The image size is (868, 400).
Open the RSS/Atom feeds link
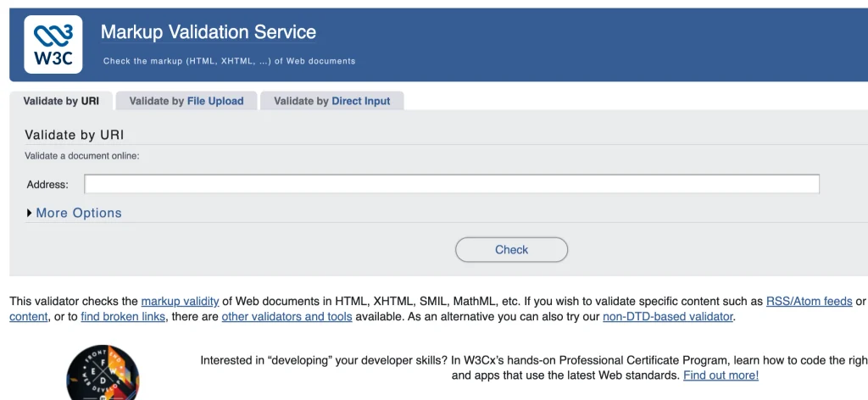pos(809,302)
